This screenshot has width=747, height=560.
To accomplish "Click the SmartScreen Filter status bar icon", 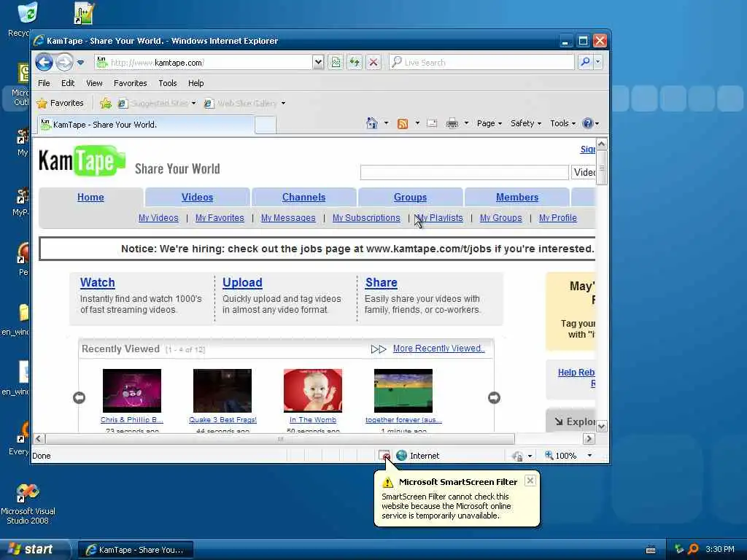I will click(384, 456).
